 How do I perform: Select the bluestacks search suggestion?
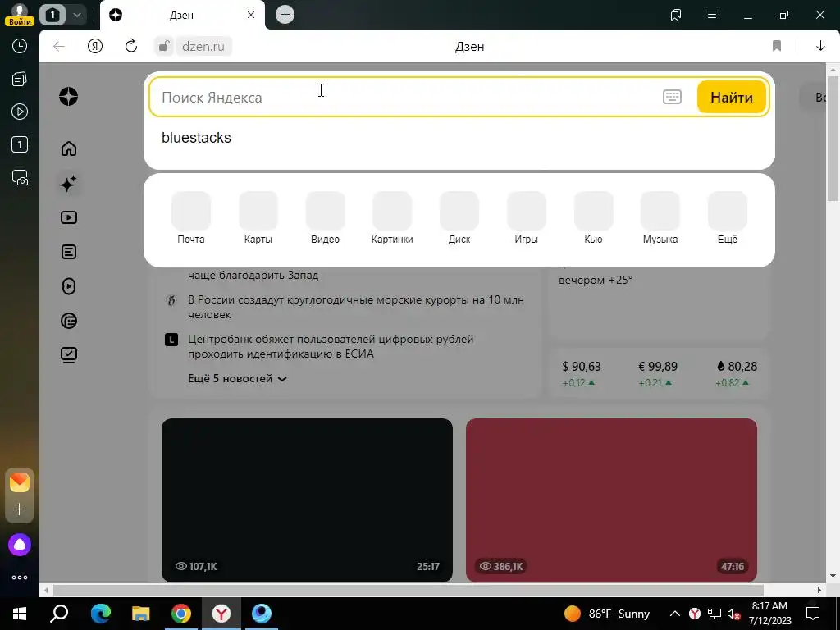coord(196,138)
